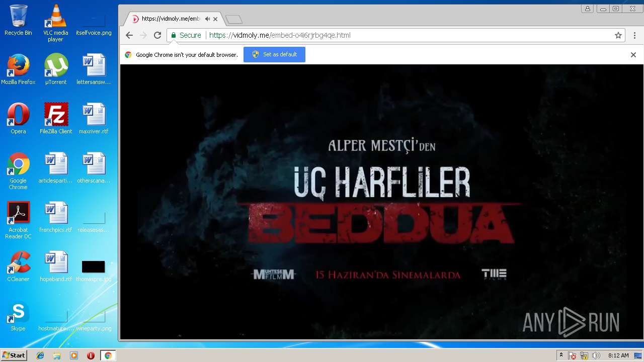Image resolution: width=644 pixels, height=362 pixels.
Task: Select the articlesparti document on desktop
Action: (55, 168)
